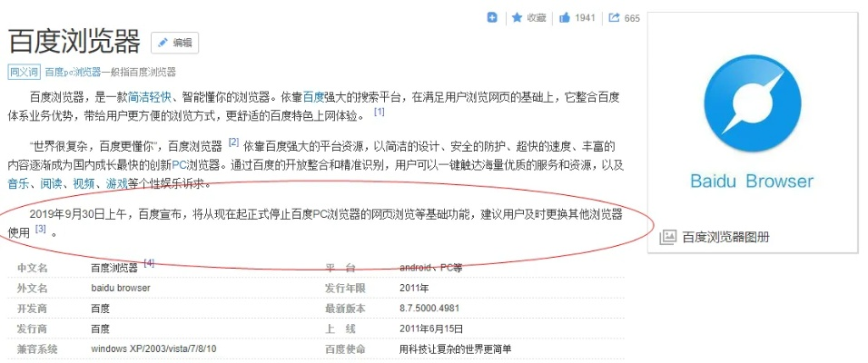Viewport: 868px width, 363px height.
Task: Follow the 阅读 hyperlink
Action: [51, 182]
